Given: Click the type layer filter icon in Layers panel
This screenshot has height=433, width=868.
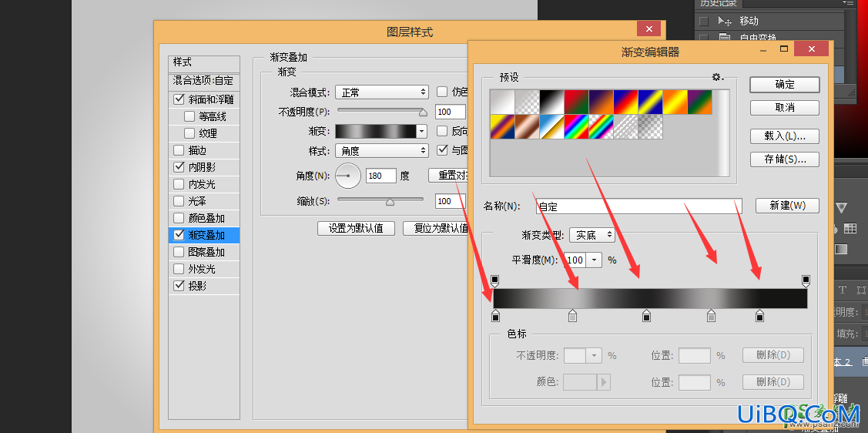Looking at the screenshot, I should (843, 290).
